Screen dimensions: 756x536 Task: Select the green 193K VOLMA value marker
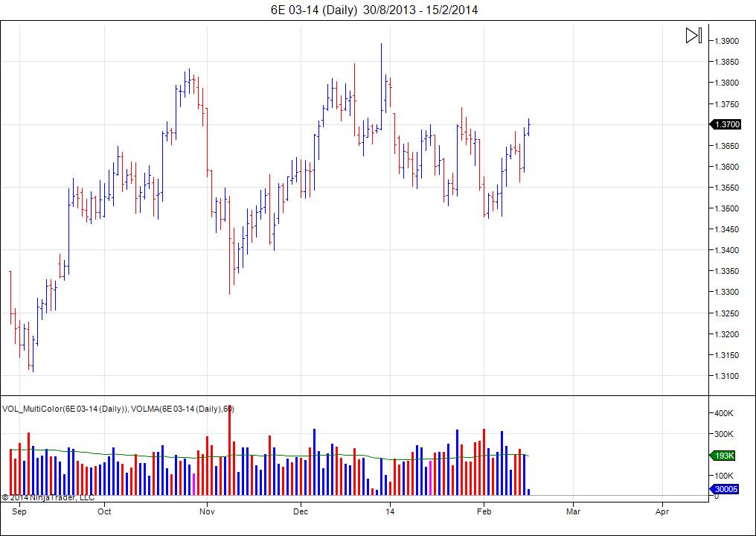[x=723, y=456]
